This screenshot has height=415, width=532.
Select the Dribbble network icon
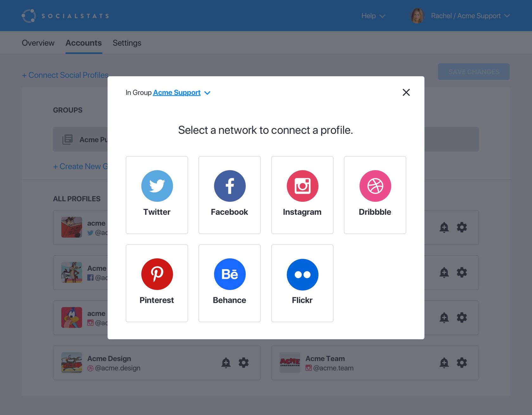tap(375, 186)
